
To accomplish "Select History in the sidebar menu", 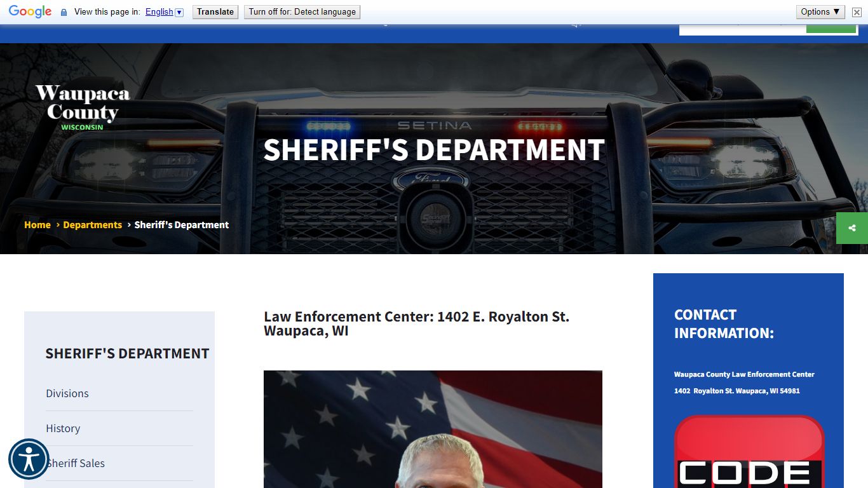I will 63,428.
